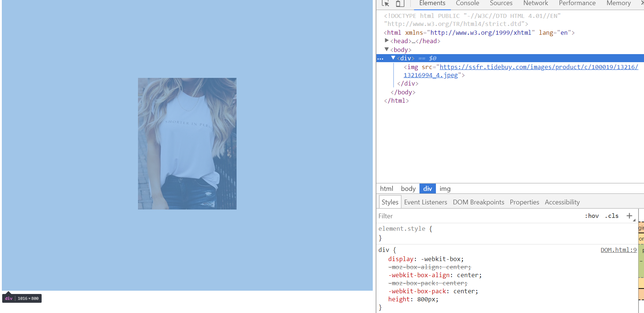Select the Styles sub-tab
The width and height of the screenshot is (644, 313).
click(390, 202)
